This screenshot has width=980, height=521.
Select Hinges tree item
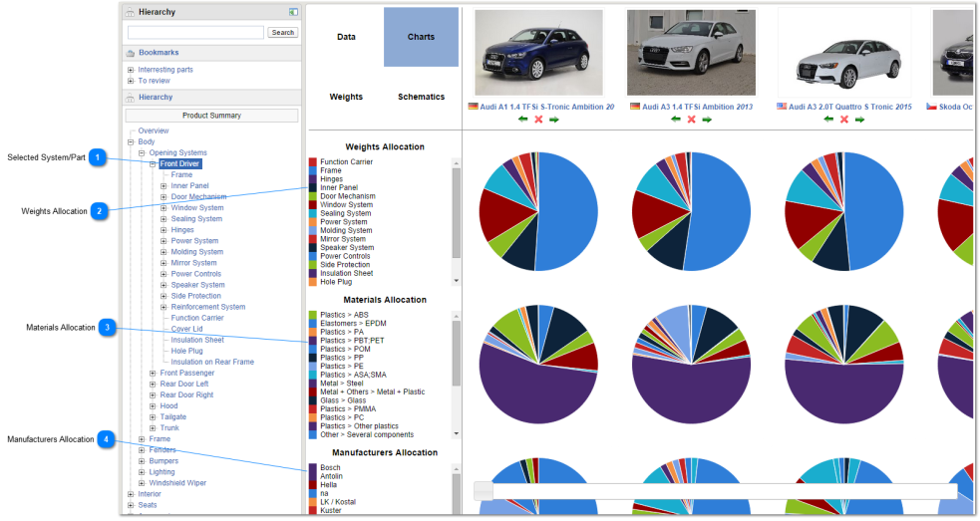coord(182,230)
